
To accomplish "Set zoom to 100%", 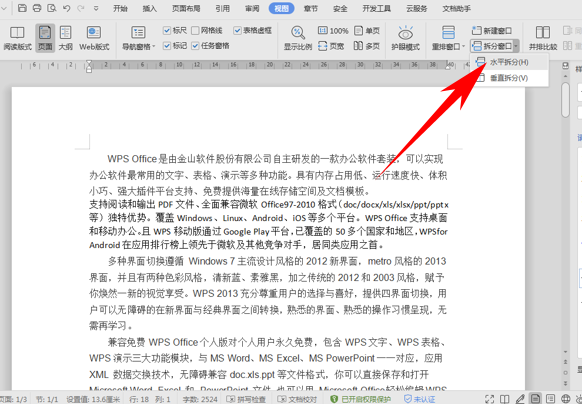I will coord(333,30).
